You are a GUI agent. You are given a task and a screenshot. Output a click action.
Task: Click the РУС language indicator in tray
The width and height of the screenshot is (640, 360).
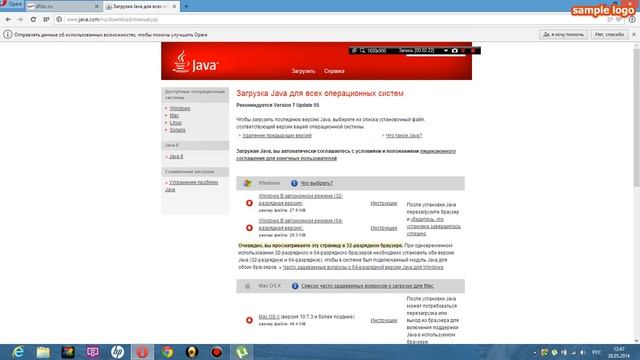[596, 352]
